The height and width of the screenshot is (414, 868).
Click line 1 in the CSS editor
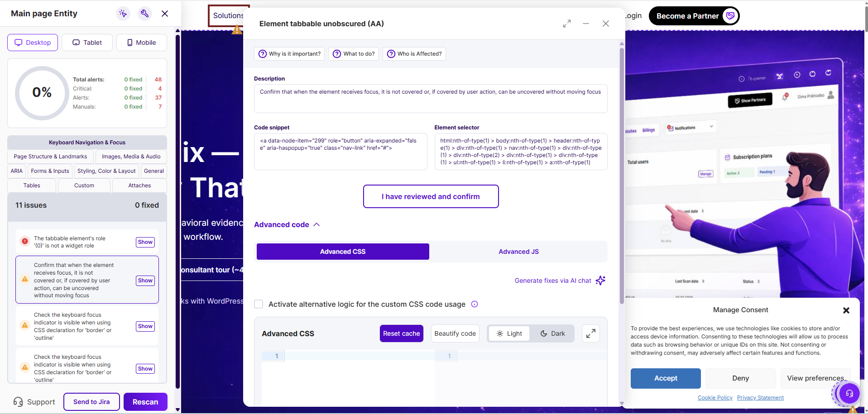pyautogui.click(x=360, y=356)
